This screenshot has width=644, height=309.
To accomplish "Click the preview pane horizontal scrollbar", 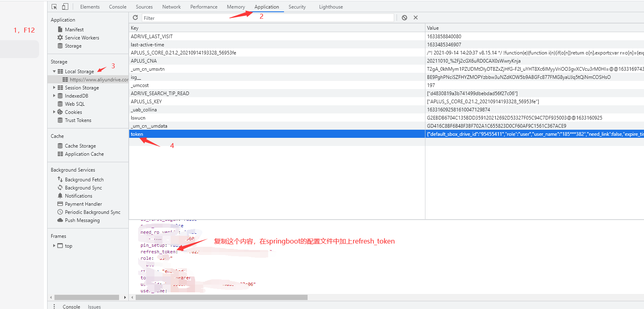I will click(x=221, y=298).
